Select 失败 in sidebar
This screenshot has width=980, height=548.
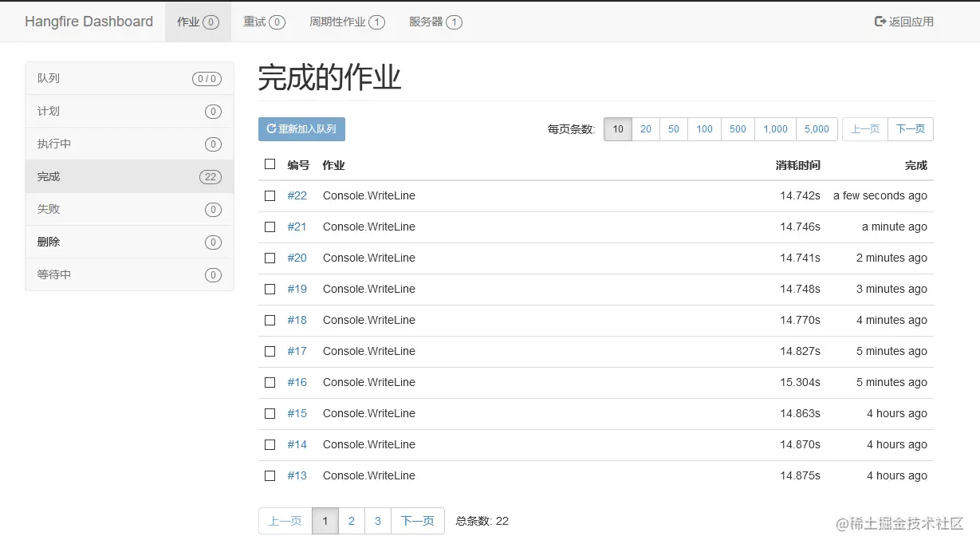click(129, 209)
